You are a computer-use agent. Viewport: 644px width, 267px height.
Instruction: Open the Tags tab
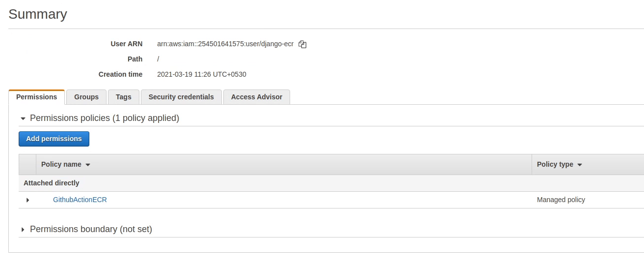pos(124,97)
